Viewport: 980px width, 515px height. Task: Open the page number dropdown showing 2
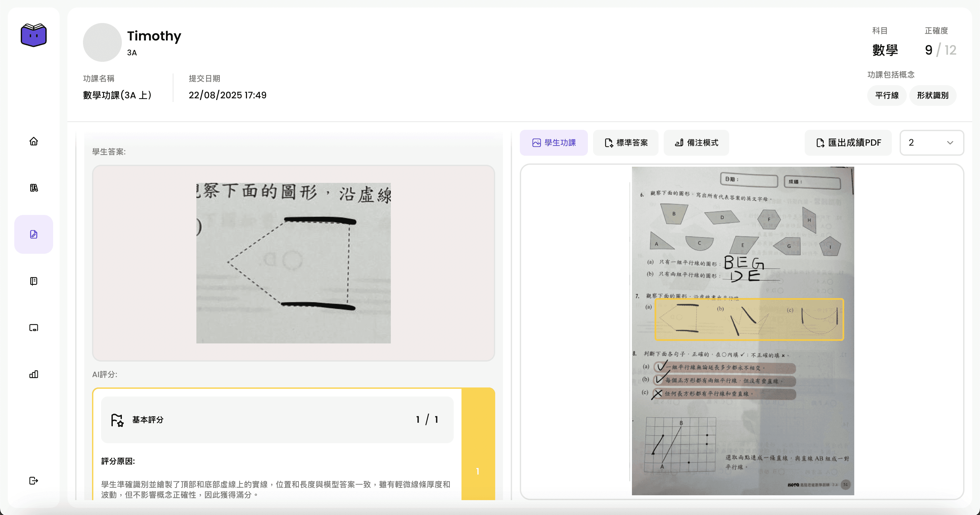[931, 142]
